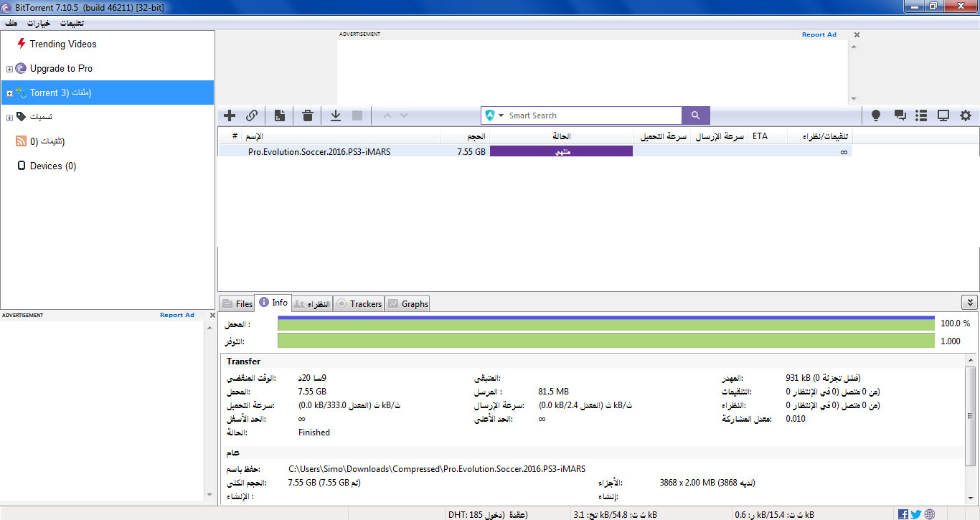Expand the Upgrade to Pro tree node
Viewport: 980px width, 520px height.
tap(9, 69)
